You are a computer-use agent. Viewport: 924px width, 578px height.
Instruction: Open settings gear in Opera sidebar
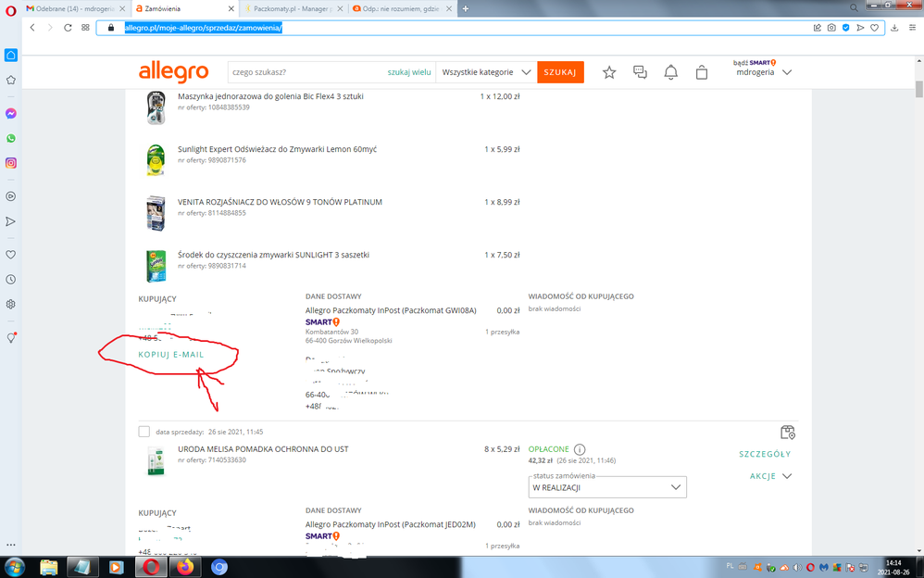pyautogui.click(x=10, y=304)
